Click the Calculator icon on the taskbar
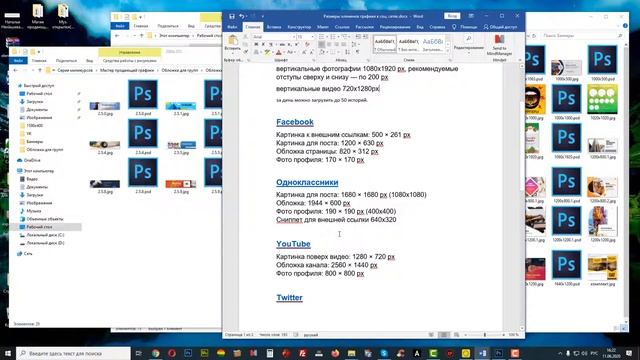 coord(269,353)
